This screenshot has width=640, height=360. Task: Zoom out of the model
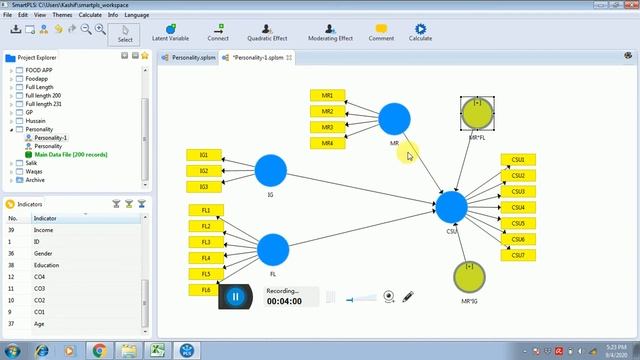point(86,29)
